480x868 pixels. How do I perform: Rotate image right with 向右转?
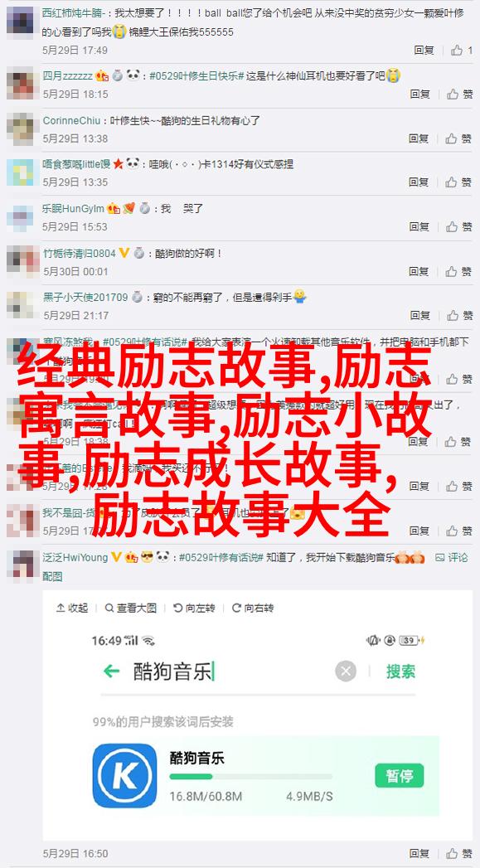click(253, 608)
